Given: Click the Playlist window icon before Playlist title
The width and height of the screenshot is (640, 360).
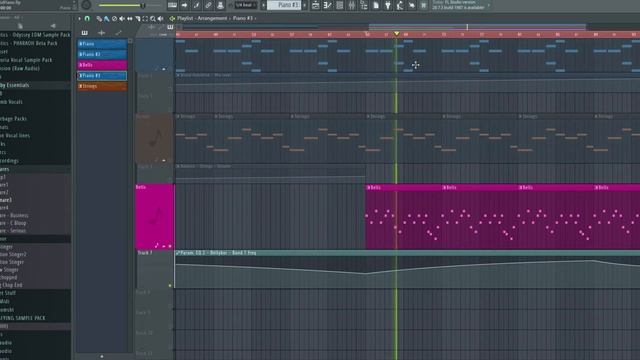Looking at the screenshot, I should 172,18.
